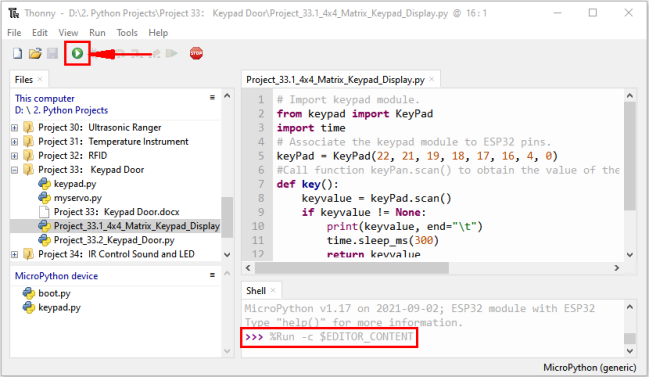Open the Edit menu

(x=40, y=33)
